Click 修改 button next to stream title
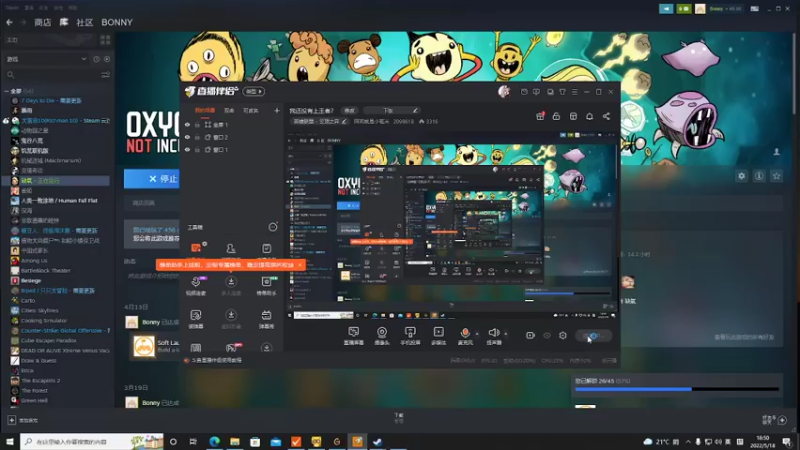Screen dimensions: 800x450 coord(349,110)
